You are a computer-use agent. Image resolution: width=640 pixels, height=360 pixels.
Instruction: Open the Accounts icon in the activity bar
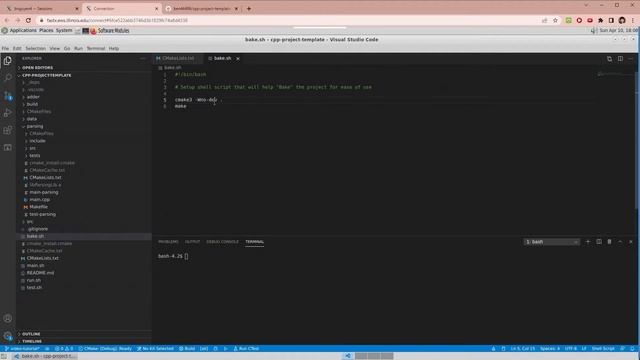[8, 318]
